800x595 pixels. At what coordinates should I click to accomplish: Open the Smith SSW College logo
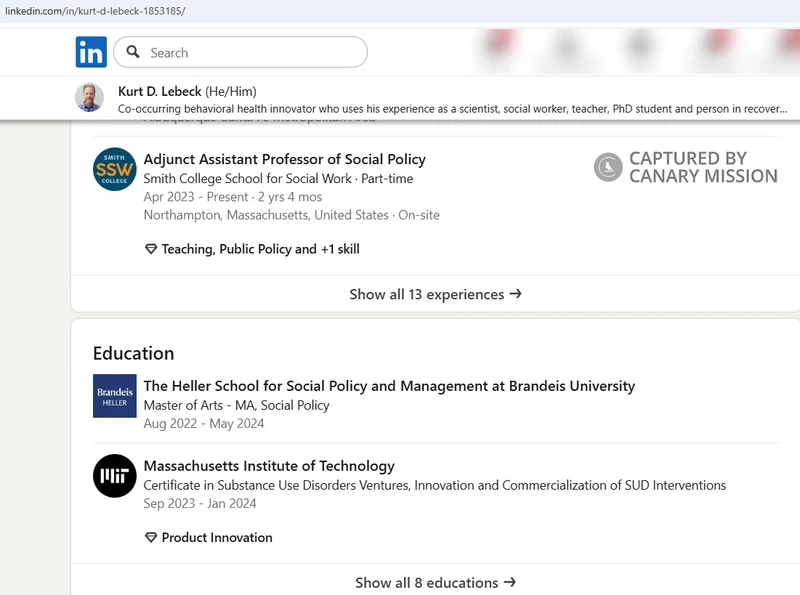[114, 169]
